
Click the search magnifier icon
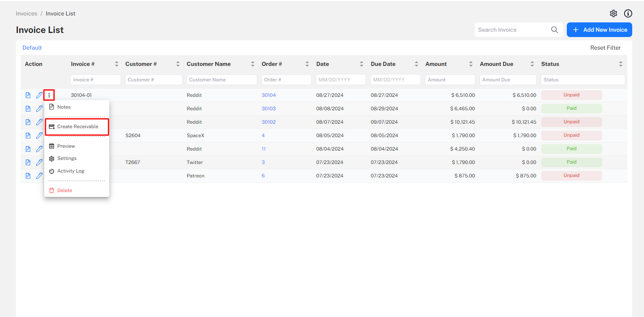554,30
